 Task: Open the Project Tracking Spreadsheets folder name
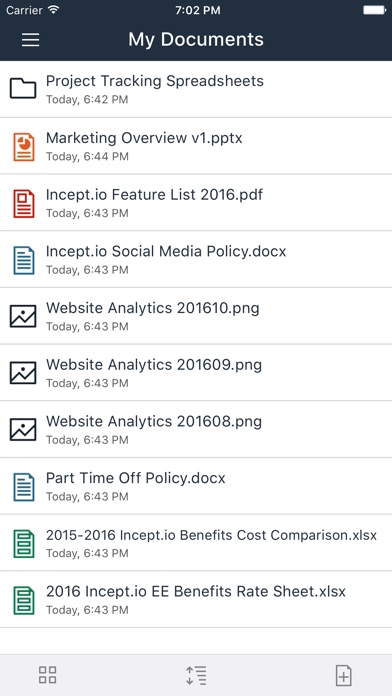coord(155,81)
